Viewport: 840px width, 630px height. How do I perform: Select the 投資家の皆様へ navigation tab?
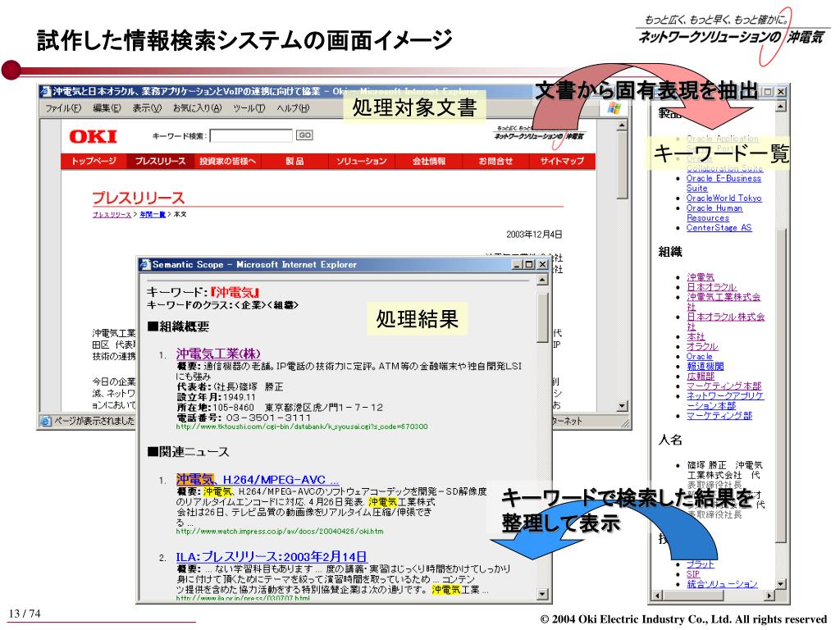click(228, 162)
